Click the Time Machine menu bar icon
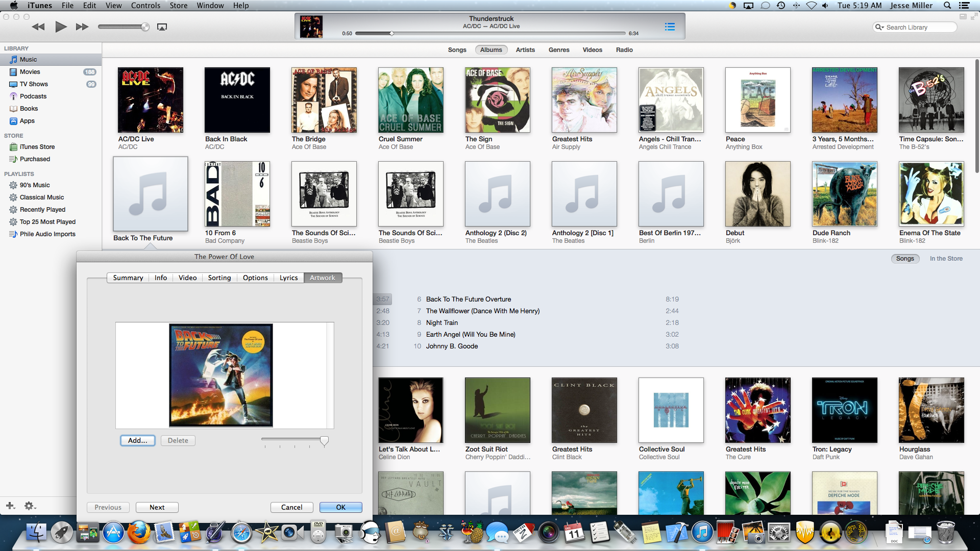This screenshot has width=980, height=551. (x=781, y=6)
